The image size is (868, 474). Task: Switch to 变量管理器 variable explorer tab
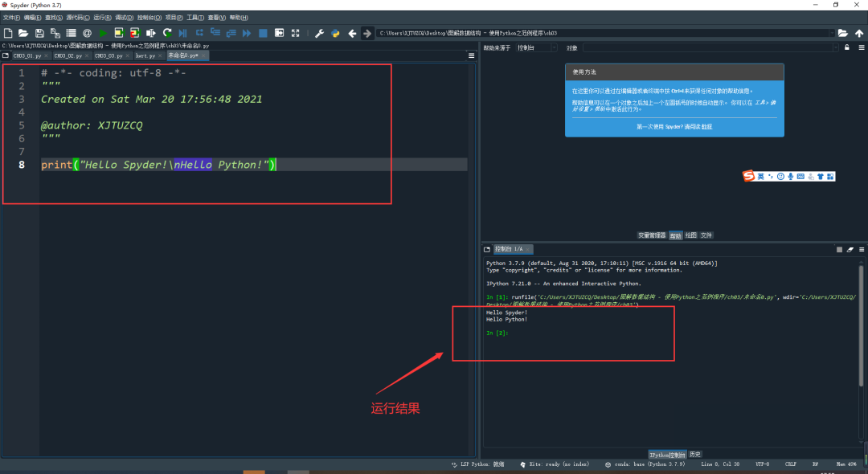point(652,235)
